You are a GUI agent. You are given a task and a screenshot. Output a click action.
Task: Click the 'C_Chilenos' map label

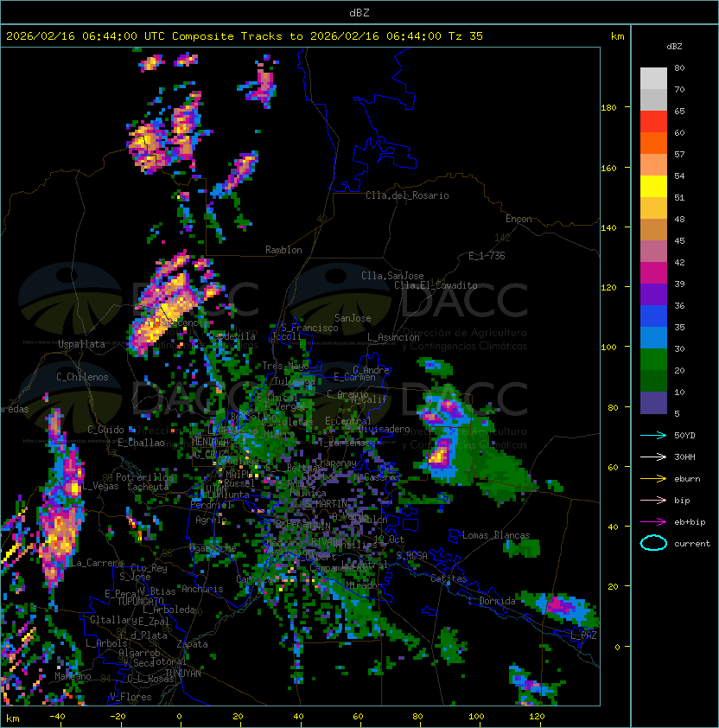pyautogui.click(x=82, y=377)
